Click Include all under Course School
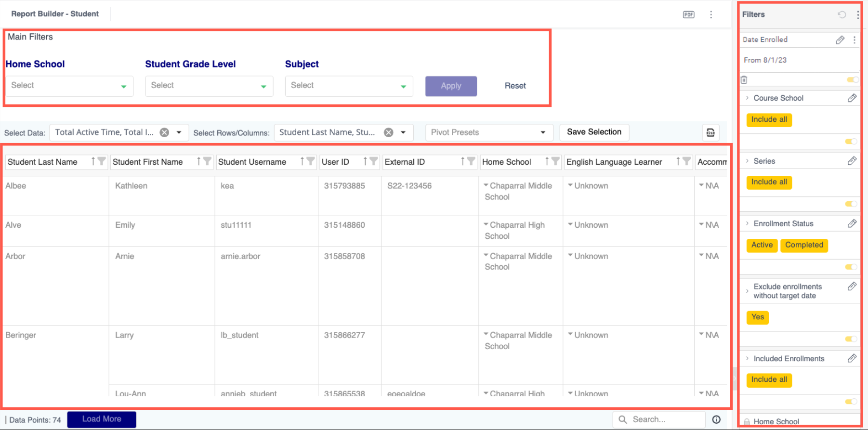 tap(769, 119)
